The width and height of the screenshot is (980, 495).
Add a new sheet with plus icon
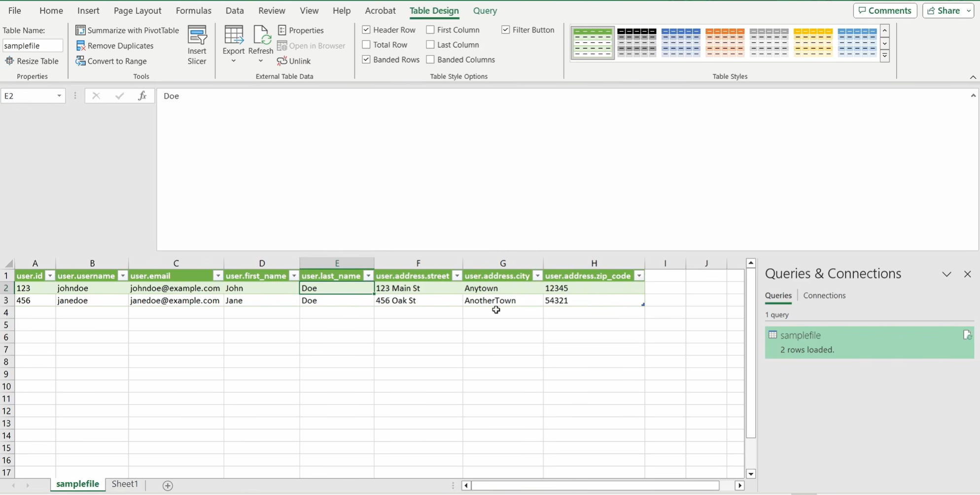coord(168,486)
